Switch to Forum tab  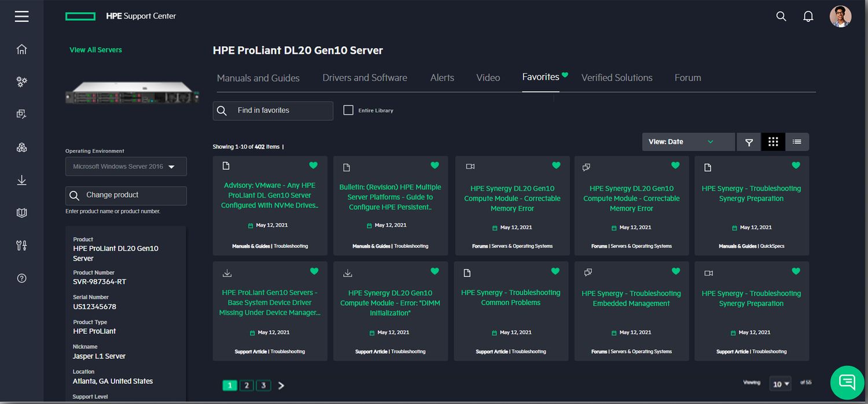click(687, 78)
